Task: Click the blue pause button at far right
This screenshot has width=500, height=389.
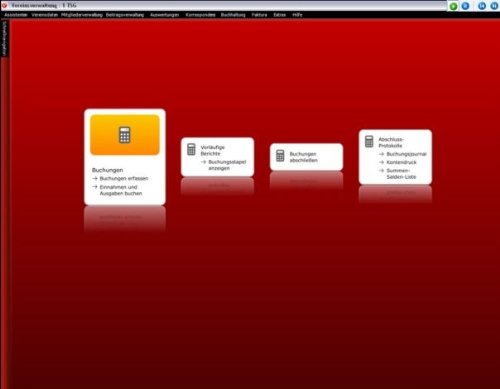Action: tap(494, 6)
